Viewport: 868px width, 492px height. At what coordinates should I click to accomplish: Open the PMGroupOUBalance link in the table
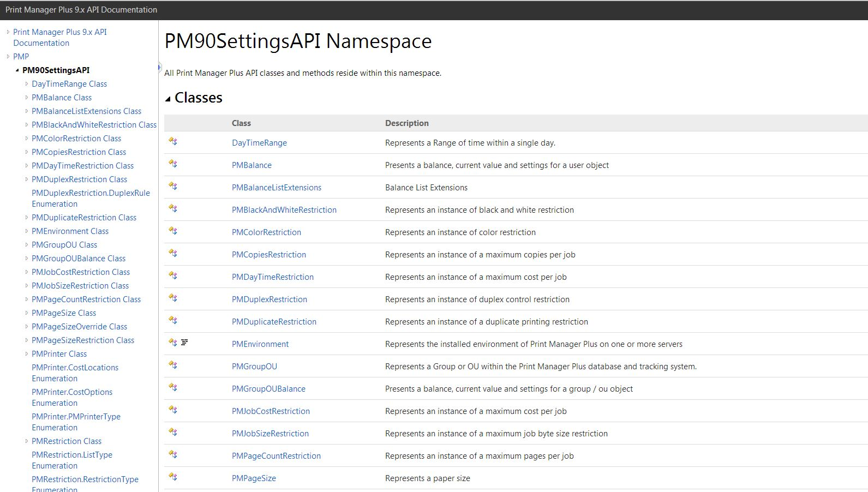click(x=268, y=389)
